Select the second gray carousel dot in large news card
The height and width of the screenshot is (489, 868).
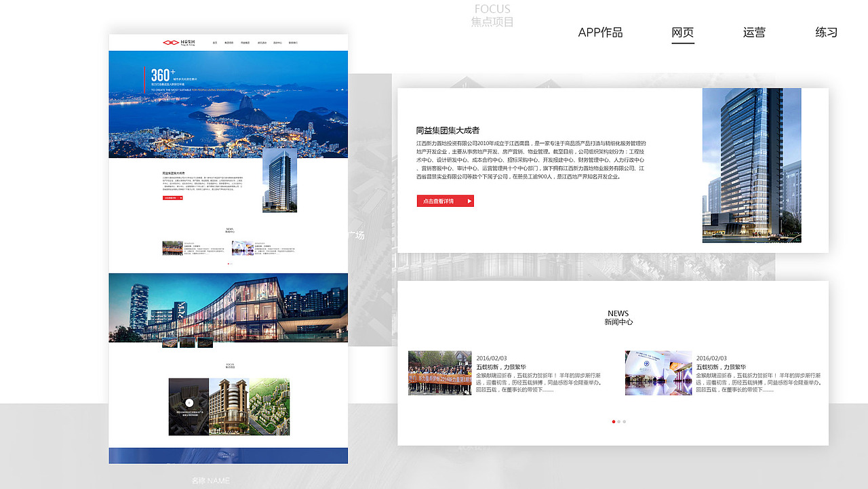tap(619, 422)
